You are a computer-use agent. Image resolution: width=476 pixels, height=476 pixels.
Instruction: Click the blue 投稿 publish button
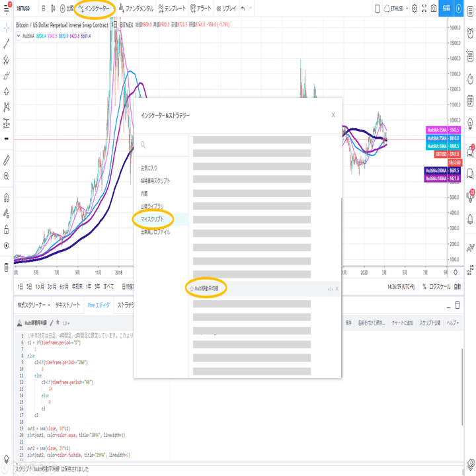[x=446, y=9]
